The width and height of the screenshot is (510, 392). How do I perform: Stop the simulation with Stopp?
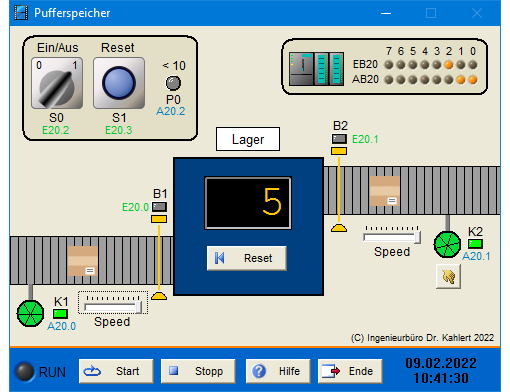click(x=198, y=371)
